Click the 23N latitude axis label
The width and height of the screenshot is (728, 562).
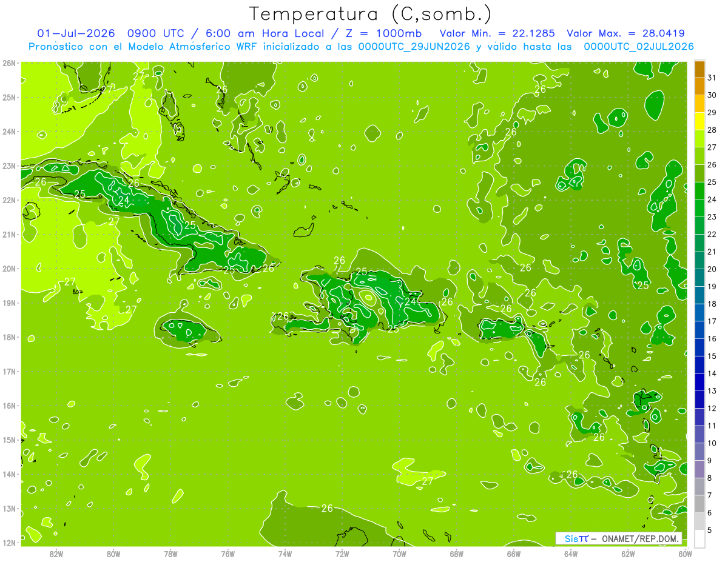pos(8,166)
